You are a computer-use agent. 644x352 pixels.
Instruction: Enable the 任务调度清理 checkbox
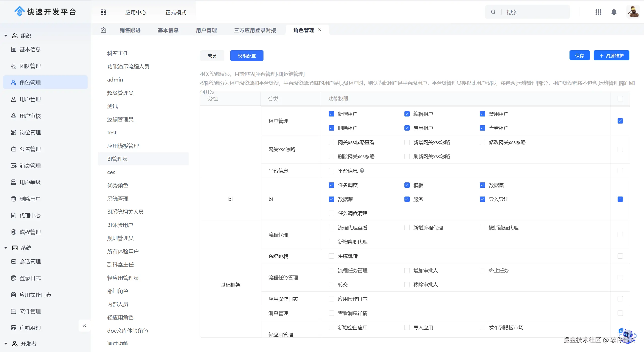click(331, 213)
